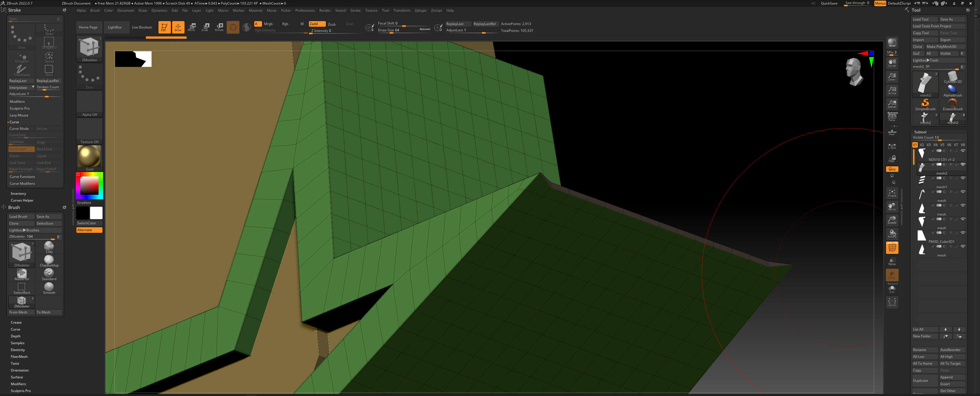Click the Frame view icon

click(x=892, y=193)
